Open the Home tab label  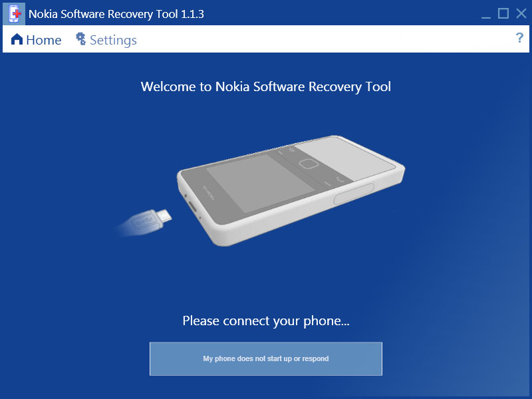point(44,40)
